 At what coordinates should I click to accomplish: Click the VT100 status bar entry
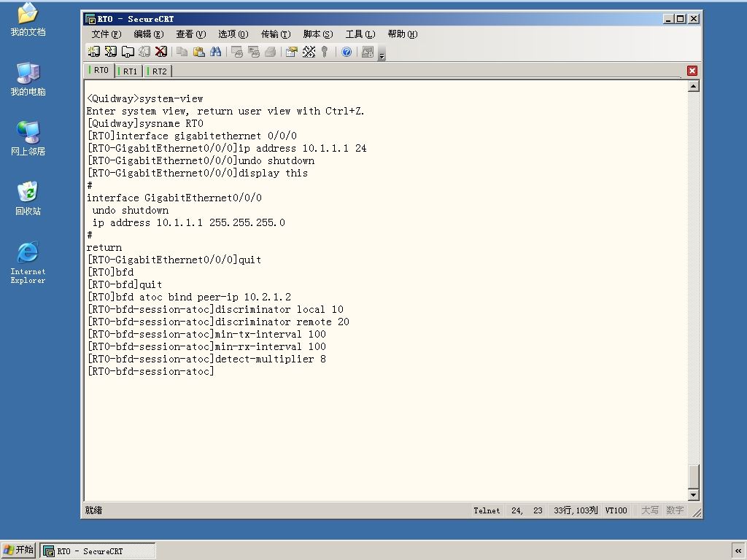(x=616, y=510)
